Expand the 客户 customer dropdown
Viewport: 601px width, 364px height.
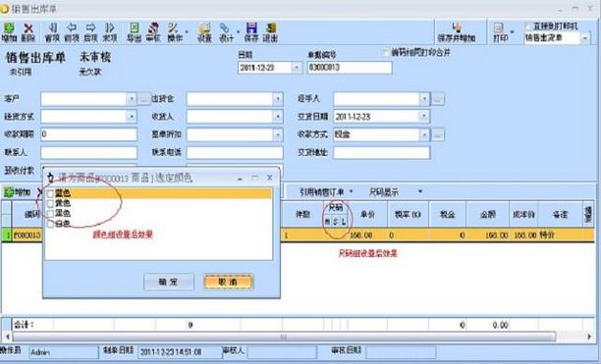(x=131, y=99)
